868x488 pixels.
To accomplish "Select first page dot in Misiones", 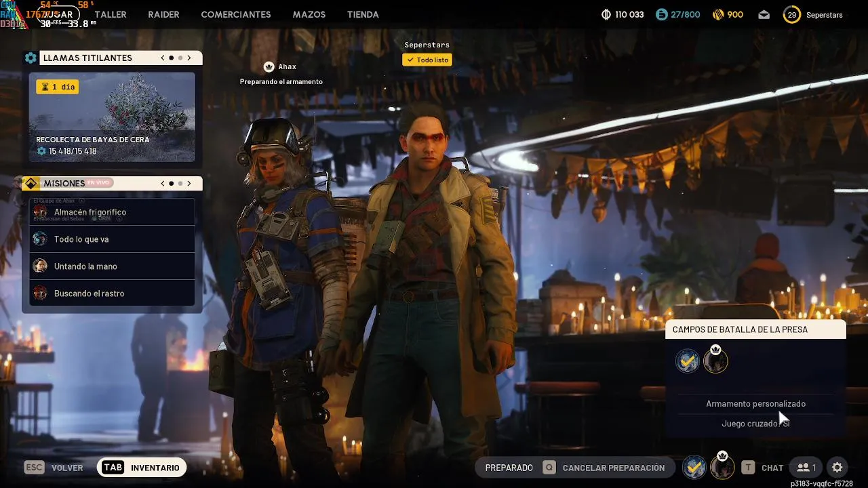I will pos(172,184).
